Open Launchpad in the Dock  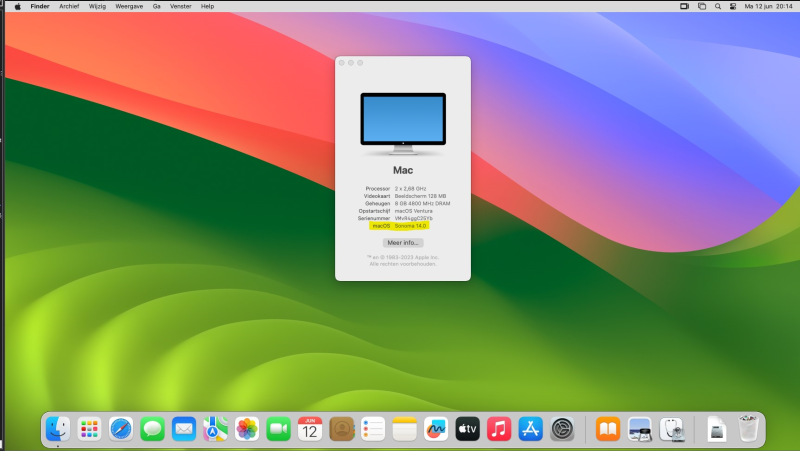pyautogui.click(x=89, y=429)
